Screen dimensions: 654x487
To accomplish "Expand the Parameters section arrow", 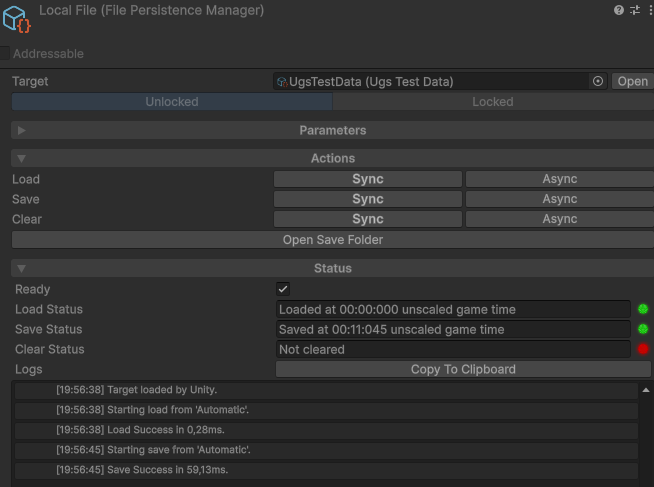I will point(22,131).
